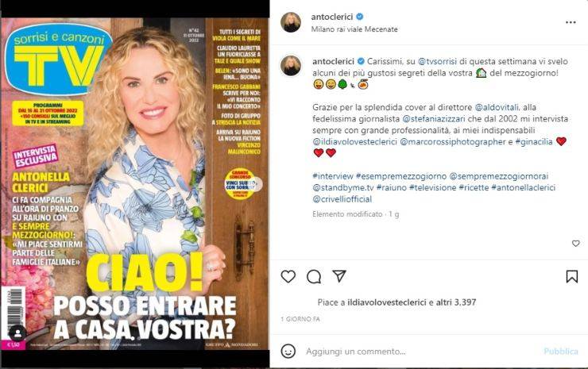Viewport: 588px width, 369px height.
Task: Like the caption comment small heart
Action: click(x=575, y=244)
